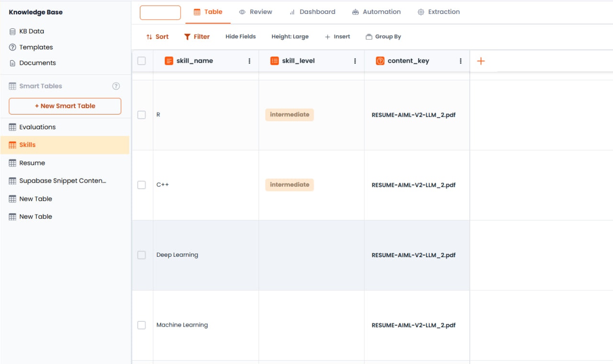Switch to the Dashboard tab
Viewport: 613px width, 364px height.
pyautogui.click(x=312, y=11)
